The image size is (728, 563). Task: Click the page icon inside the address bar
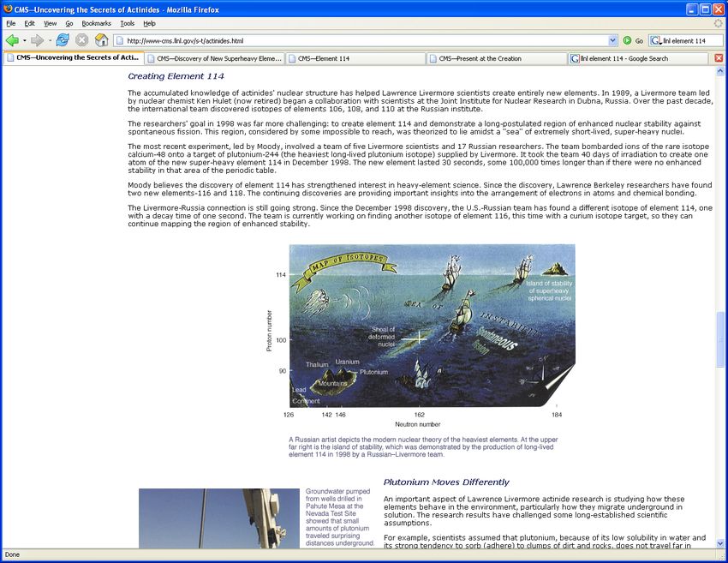[x=120, y=41]
